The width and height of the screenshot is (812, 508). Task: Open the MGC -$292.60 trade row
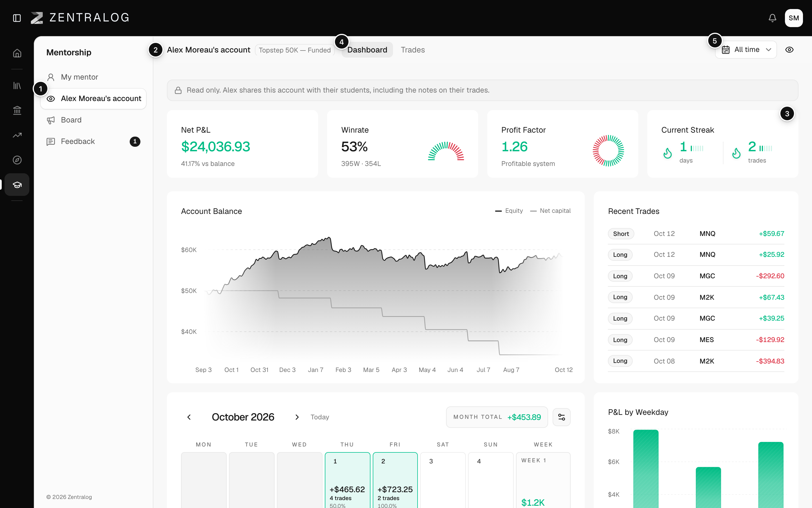pos(696,276)
